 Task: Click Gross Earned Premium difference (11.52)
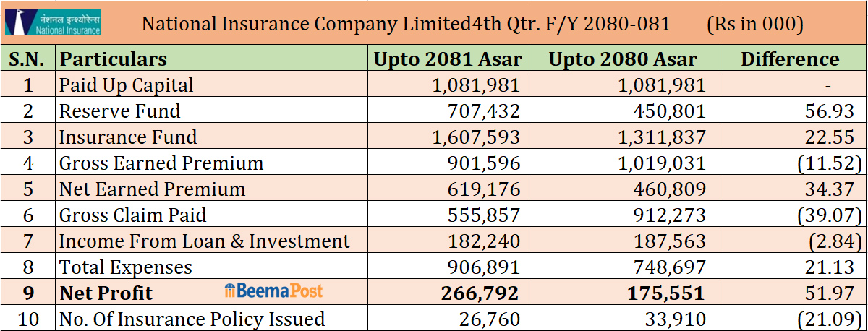click(x=826, y=163)
